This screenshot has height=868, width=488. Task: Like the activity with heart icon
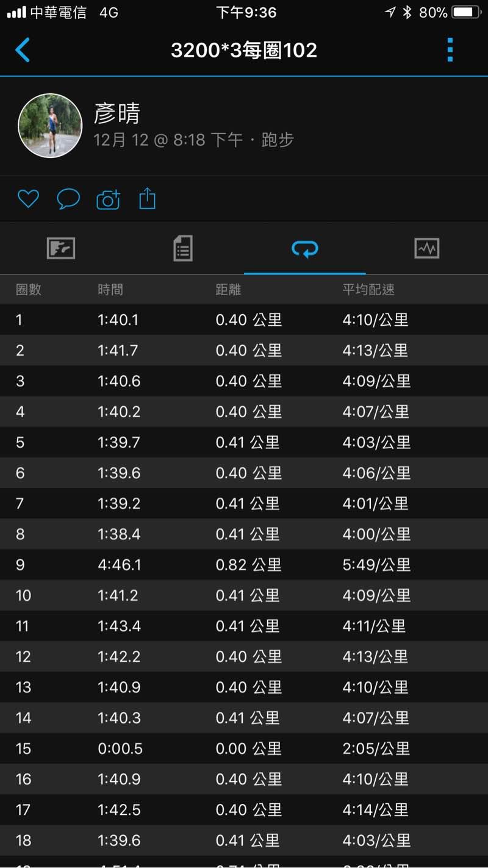point(28,199)
